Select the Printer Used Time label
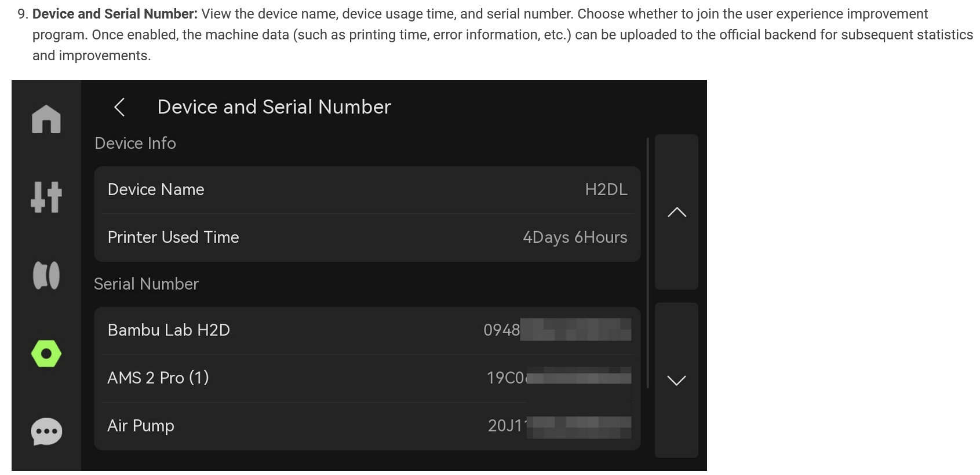Viewport: 980px width, 475px height. pyautogui.click(x=173, y=237)
